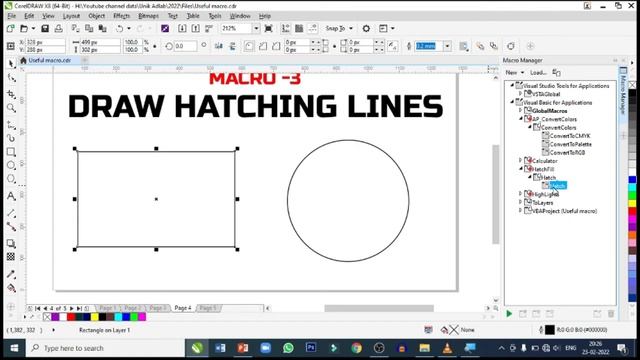Image resolution: width=640 pixels, height=360 pixels.
Task: Select the Text tool in the toolbox
Action: coord(11,196)
